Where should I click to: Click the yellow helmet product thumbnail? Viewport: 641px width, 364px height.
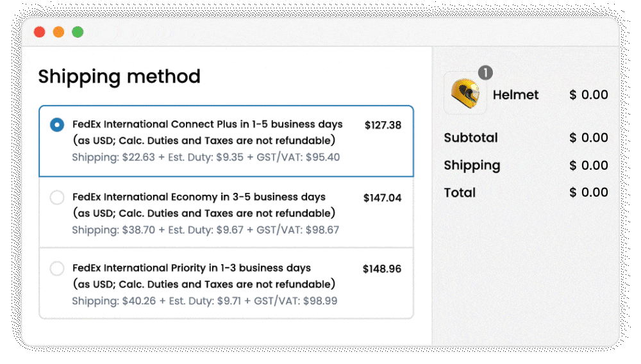pyautogui.click(x=465, y=94)
